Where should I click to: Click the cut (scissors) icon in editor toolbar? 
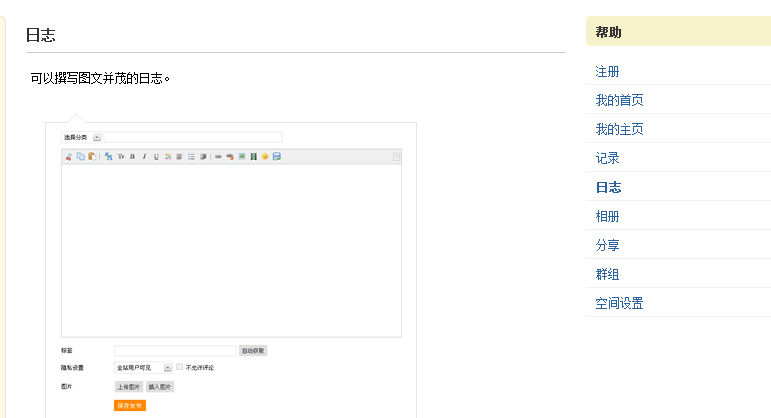pyautogui.click(x=69, y=156)
